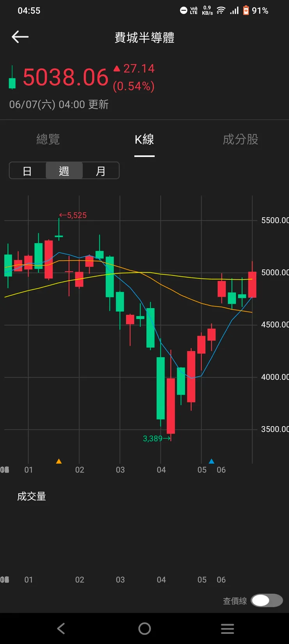
Task: Tap the Android back navigation chevron
Action: (x=61, y=628)
